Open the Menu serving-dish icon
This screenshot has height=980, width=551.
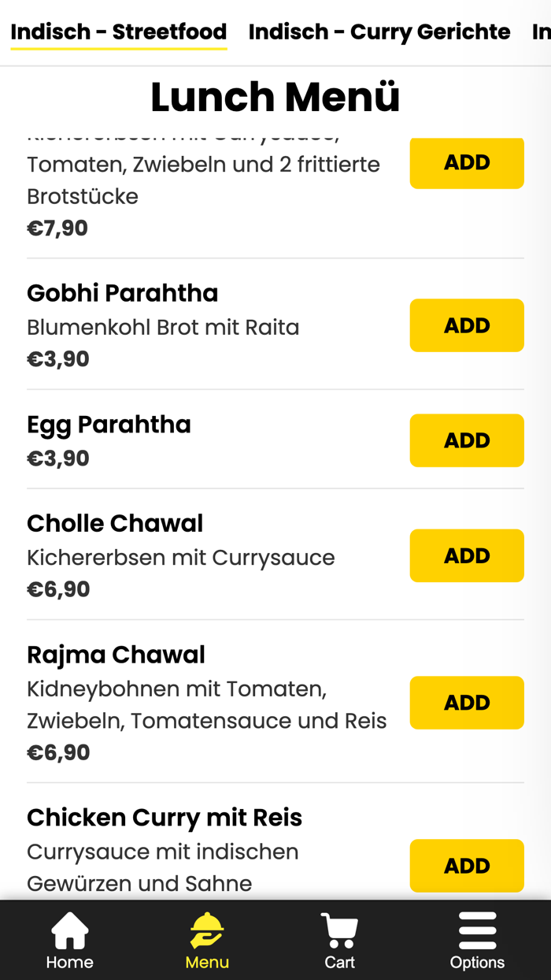tap(207, 931)
